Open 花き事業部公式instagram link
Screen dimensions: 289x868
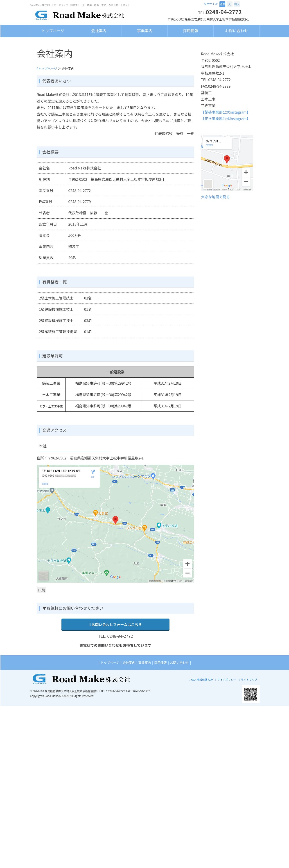[225, 119]
